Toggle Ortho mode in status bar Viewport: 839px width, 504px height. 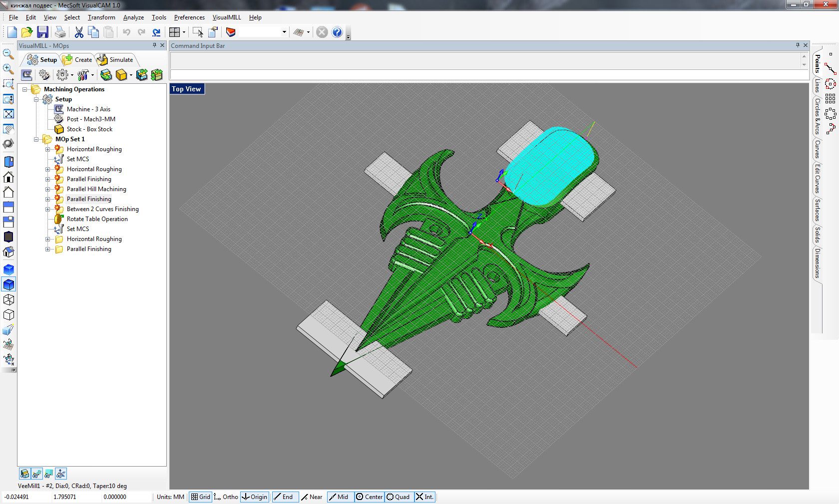point(226,497)
